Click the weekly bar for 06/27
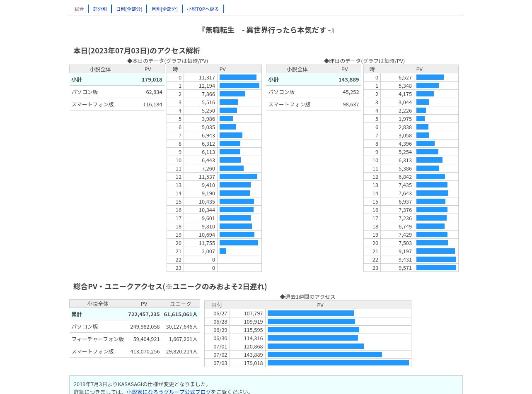Viewport: 532px width, 394px height. click(x=311, y=313)
